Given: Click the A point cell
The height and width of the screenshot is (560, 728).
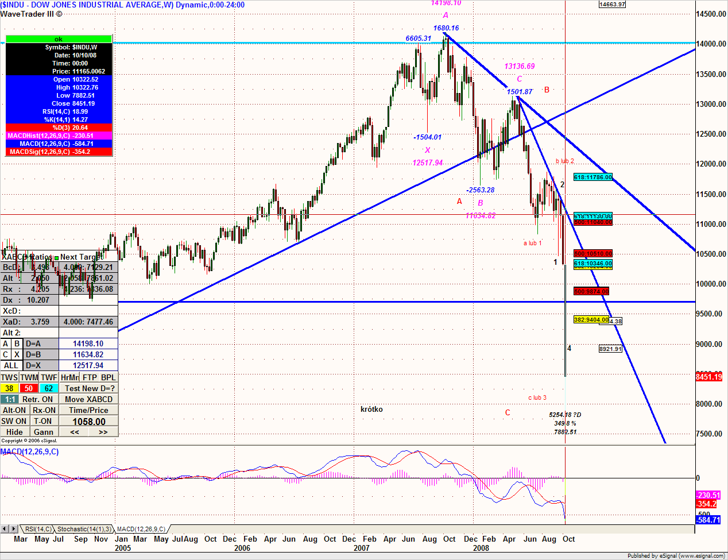Looking at the screenshot, I should click(6, 343).
